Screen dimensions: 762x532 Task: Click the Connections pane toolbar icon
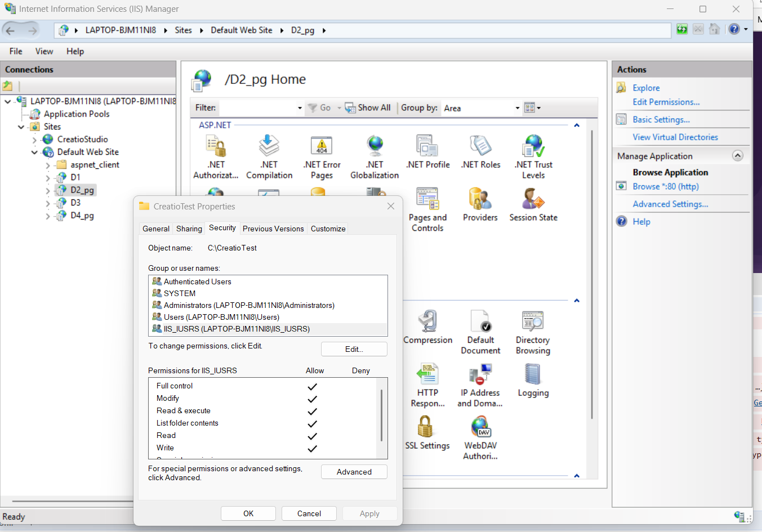click(x=7, y=86)
